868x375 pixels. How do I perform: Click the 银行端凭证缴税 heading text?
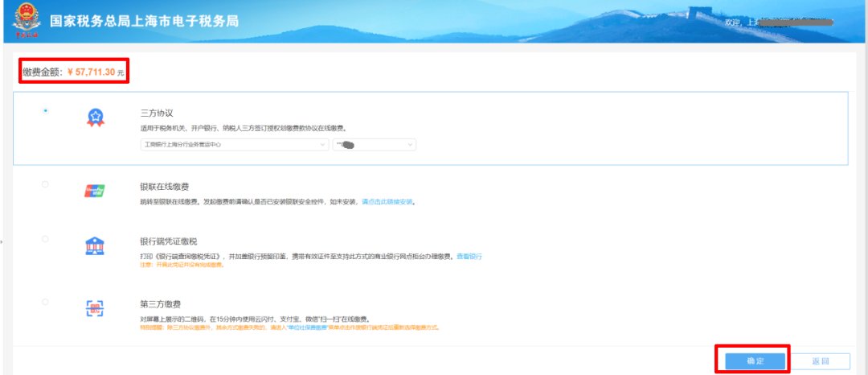click(169, 241)
